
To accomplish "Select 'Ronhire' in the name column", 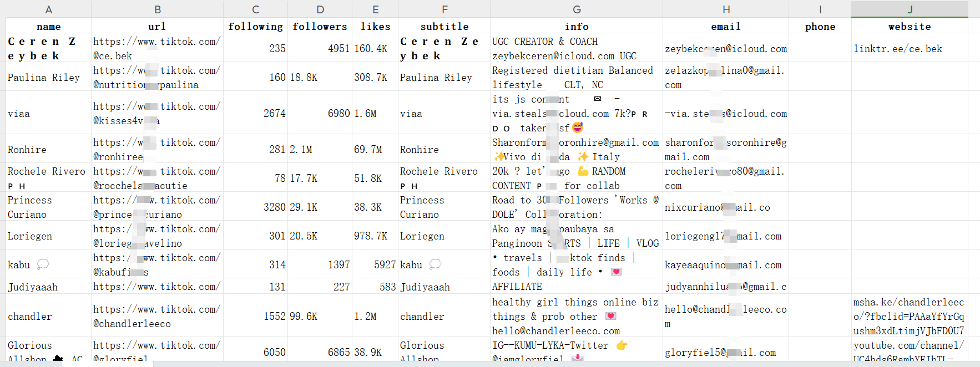I will tap(48, 149).
